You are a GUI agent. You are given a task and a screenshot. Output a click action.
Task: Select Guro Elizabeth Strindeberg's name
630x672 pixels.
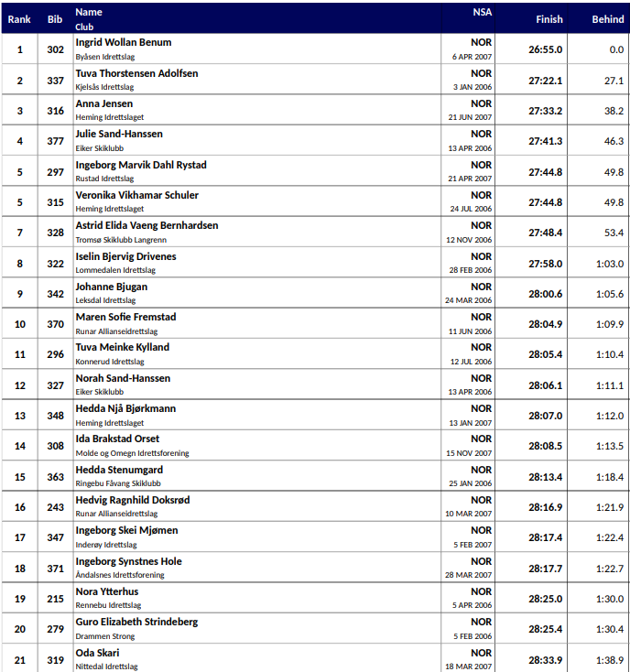point(136,622)
